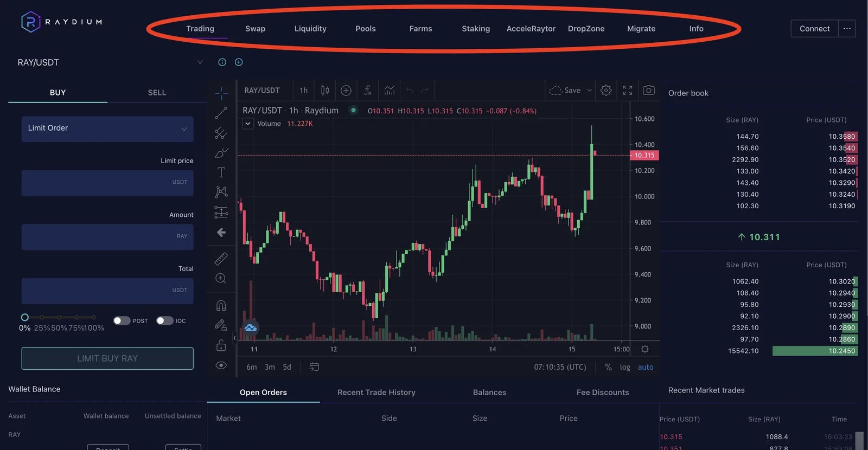Select the brush drawing tool

coord(221,153)
